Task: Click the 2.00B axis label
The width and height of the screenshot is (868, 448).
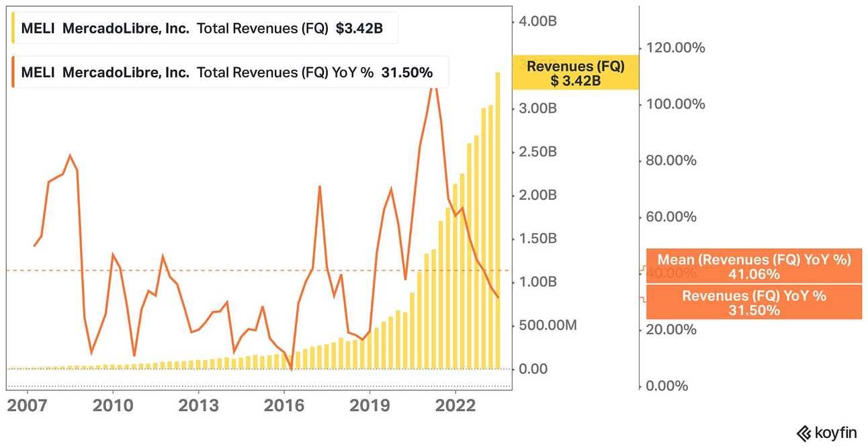Action: [538, 195]
